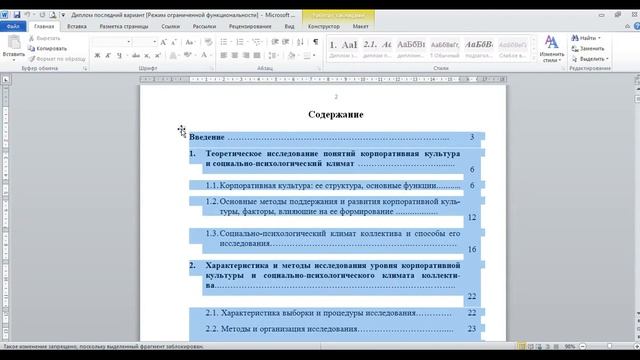Click the paragraph shading fill button
The height and width of the screenshot is (360, 640).
tap(291, 55)
